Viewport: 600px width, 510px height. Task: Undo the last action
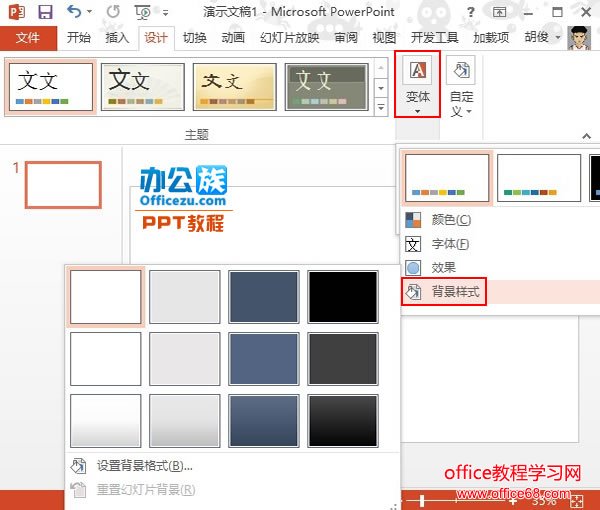(x=74, y=11)
